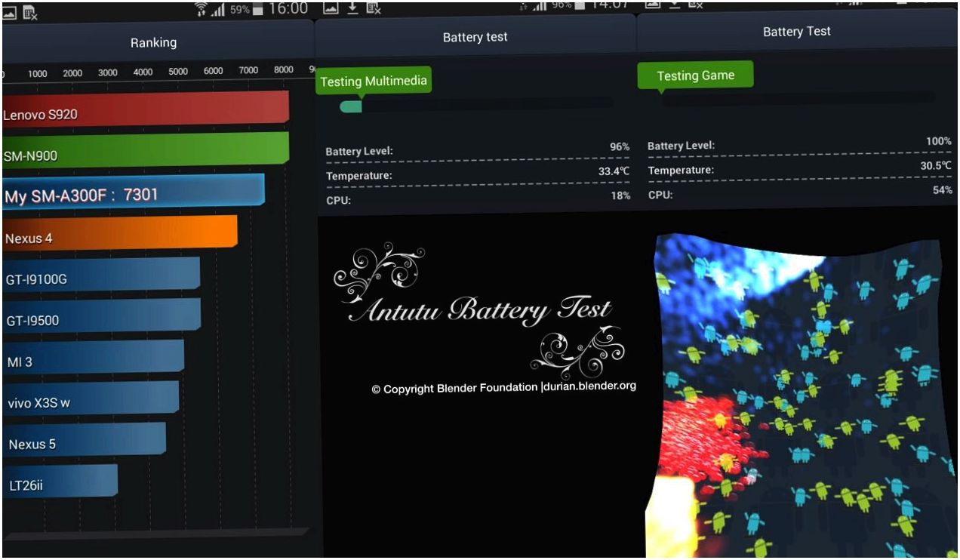Tap the Android robots game animation
Screen dimensions: 960x560
pyautogui.click(x=800, y=396)
